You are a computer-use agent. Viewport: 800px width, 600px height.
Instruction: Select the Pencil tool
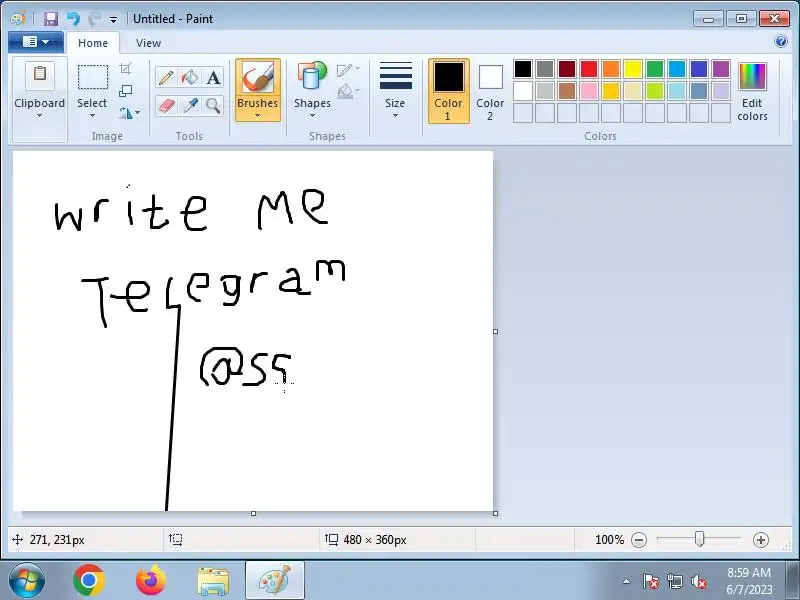[165, 78]
